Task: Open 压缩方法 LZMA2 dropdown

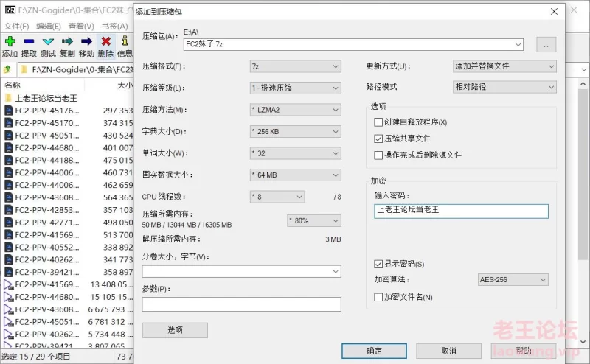Action: [x=296, y=110]
